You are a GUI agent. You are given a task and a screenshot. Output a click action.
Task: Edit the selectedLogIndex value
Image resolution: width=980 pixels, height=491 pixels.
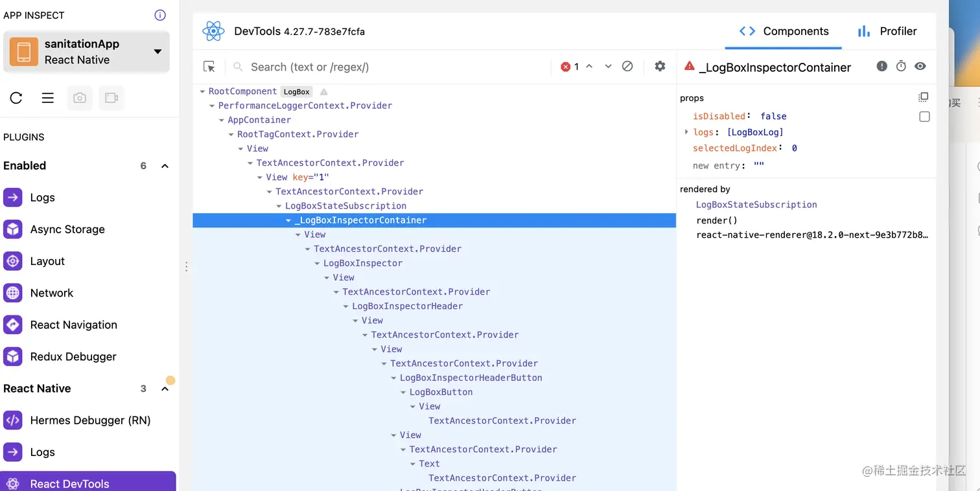coord(795,148)
